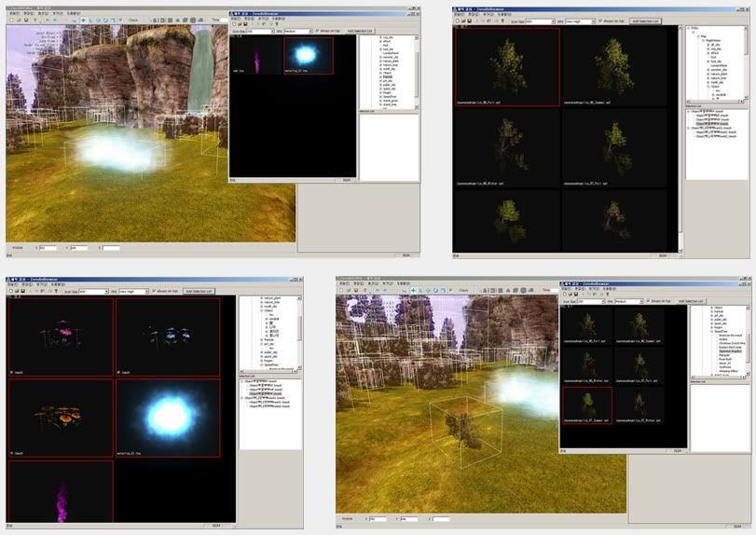Open the icon size dropdown in the flower browser
756x535 pixels.
93,292
